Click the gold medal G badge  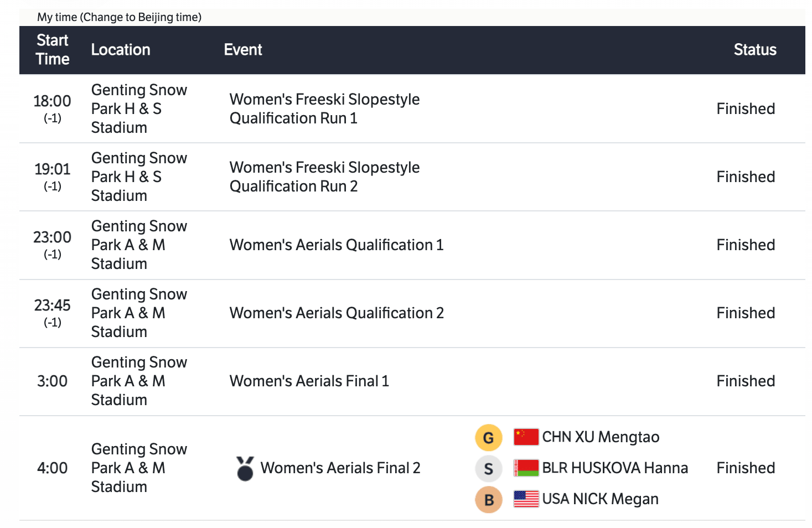point(488,438)
